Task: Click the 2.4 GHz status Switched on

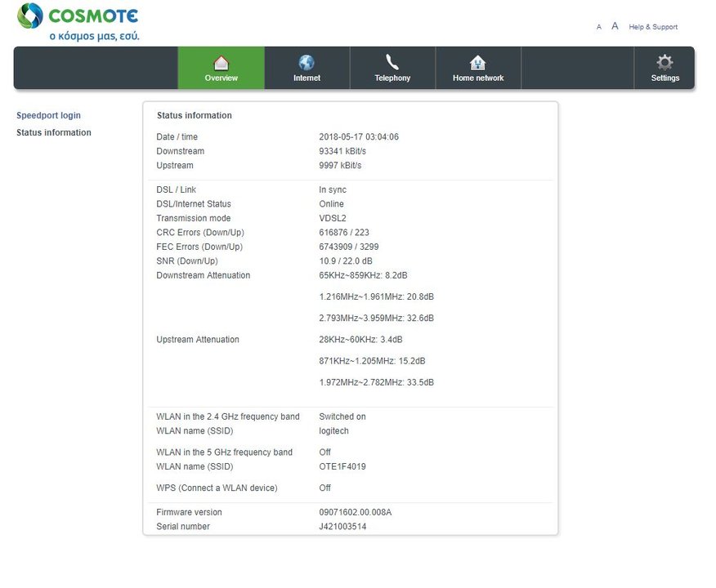Action: click(342, 416)
